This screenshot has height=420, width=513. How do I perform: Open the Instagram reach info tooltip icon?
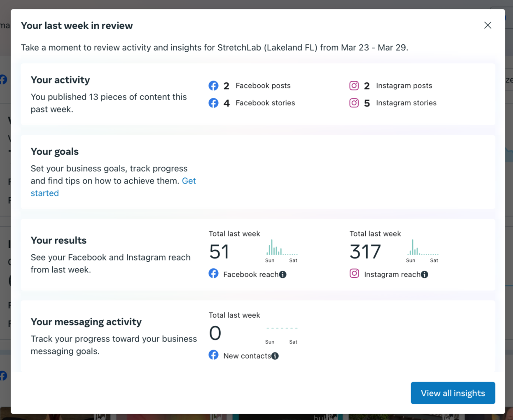[x=424, y=275]
